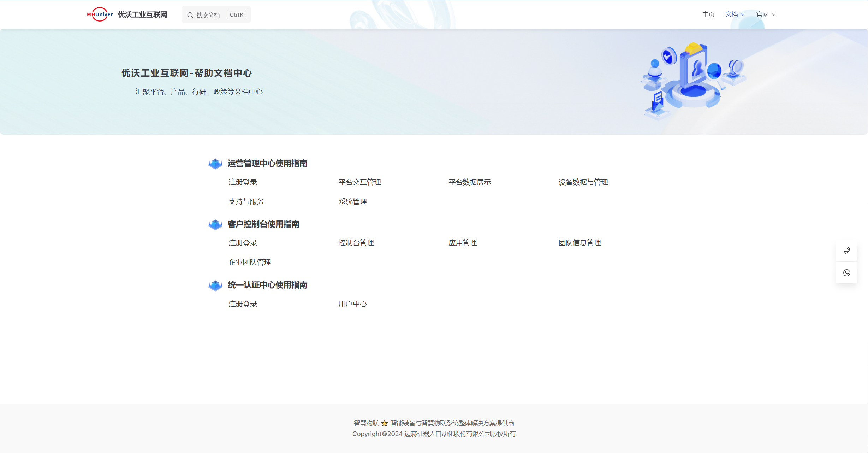Open 用户中心 documentation
Viewport: 868px width, 453px height.
(352, 304)
